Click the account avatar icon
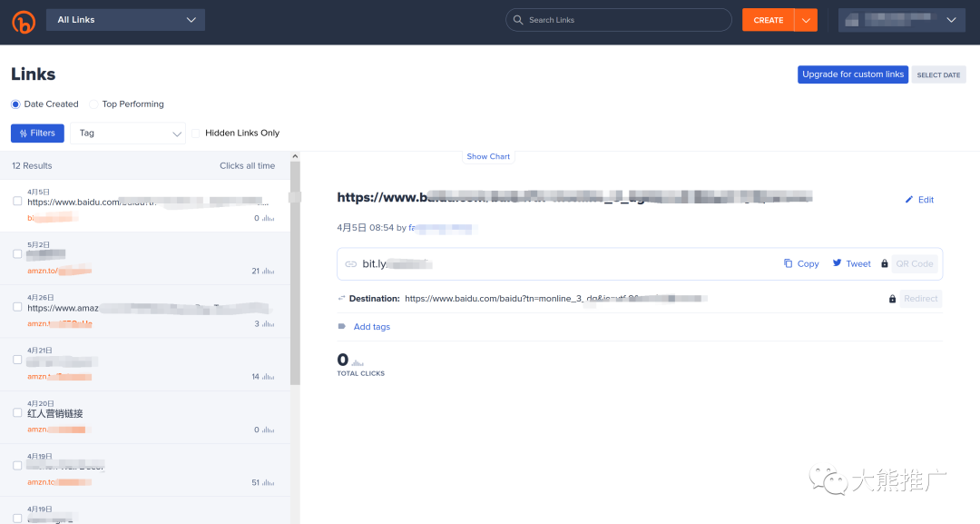 tap(852, 21)
